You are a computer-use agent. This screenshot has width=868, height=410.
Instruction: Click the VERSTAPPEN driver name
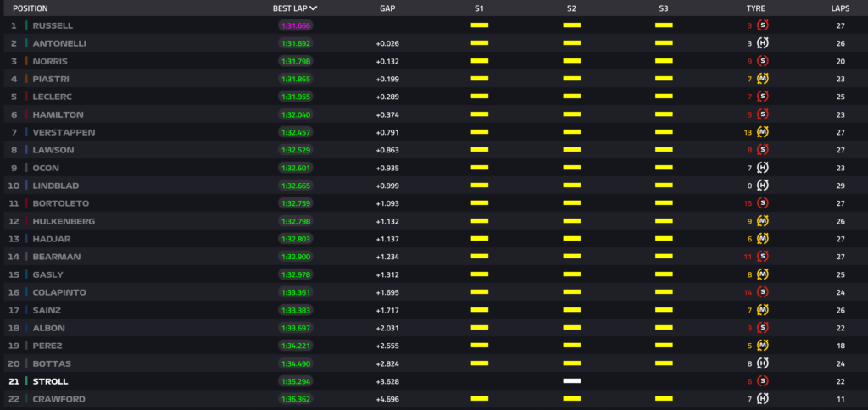[64, 132]
